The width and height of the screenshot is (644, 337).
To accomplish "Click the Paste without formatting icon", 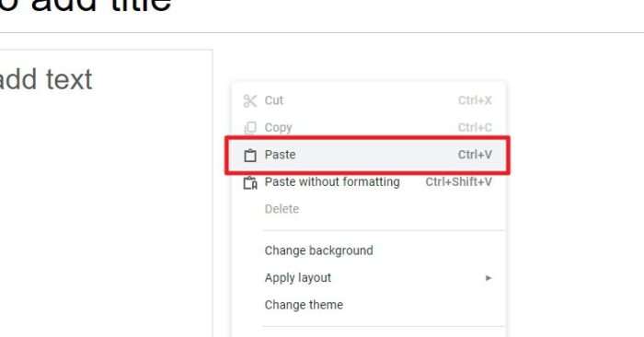I will [250, 182].
